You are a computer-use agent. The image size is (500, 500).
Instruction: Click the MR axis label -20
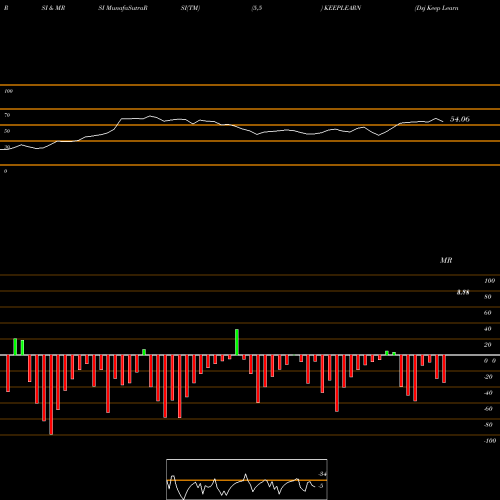(x=488, y=377)
